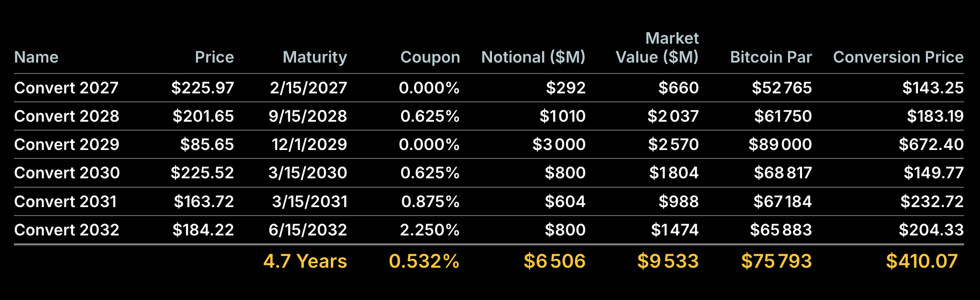This screenshot has height=300, width=980.
Task: Select the $89 000 Bitcoin Par cell
Action: (780, 145)
